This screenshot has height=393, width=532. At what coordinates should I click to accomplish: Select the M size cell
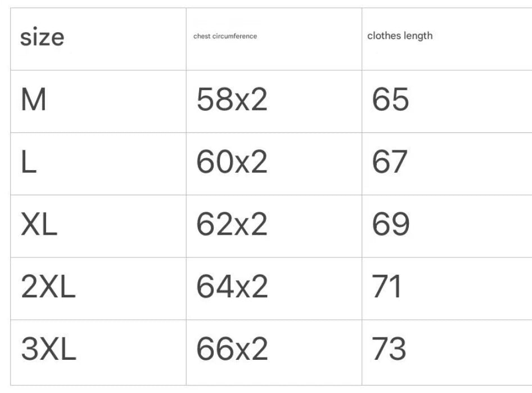tap(34, 101)
